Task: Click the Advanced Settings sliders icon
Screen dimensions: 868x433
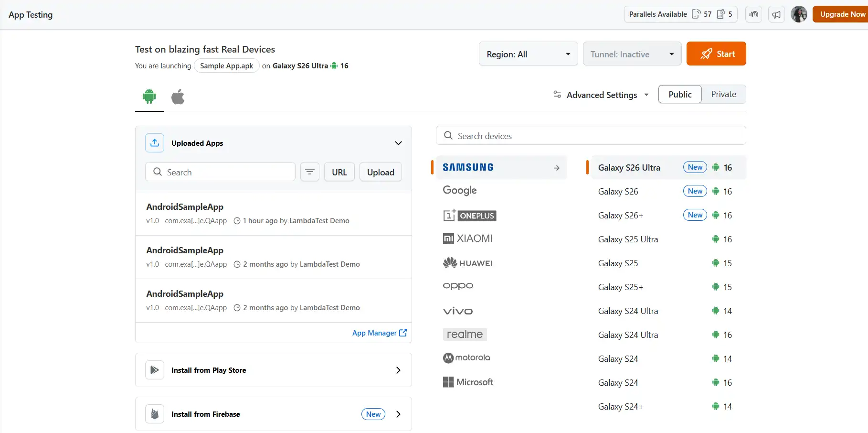Action: point(557,94)
